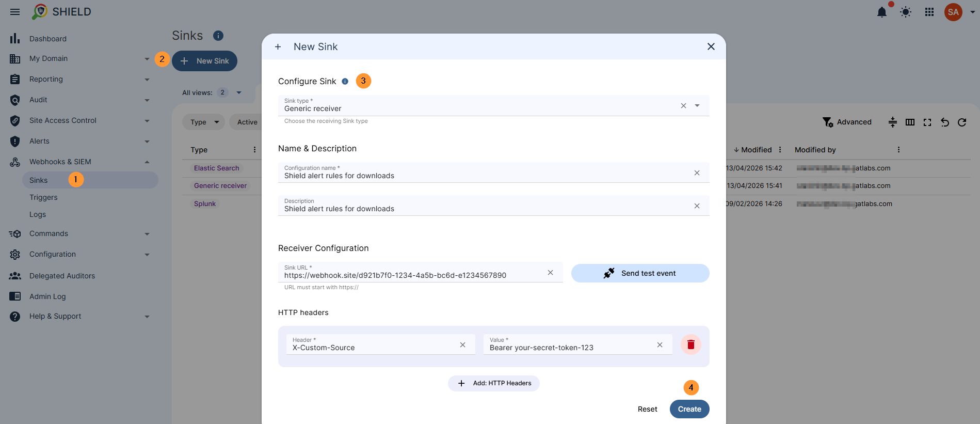Expand the Audit menu
This screenshot has height=424, width=980.
(147, 100)
